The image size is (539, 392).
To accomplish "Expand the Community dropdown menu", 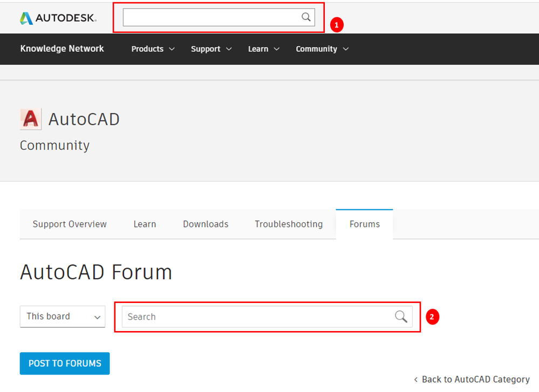I will point(322,49).
